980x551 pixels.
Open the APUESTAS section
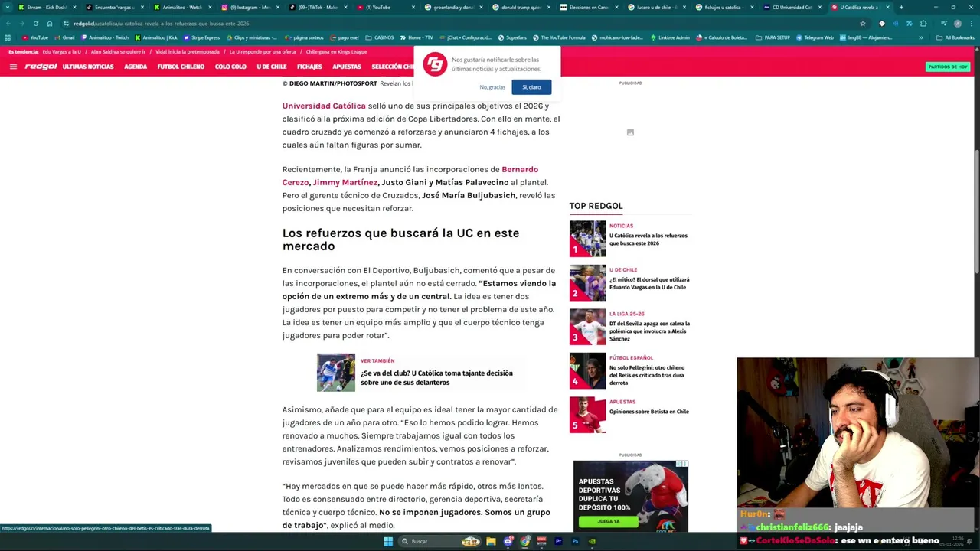coord(347,67)
